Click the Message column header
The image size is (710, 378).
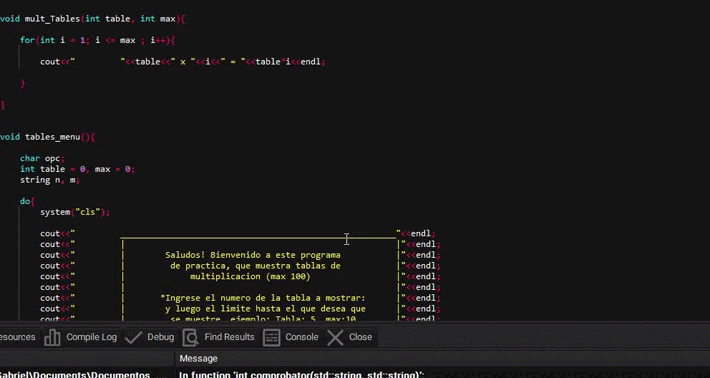(198, 359)
